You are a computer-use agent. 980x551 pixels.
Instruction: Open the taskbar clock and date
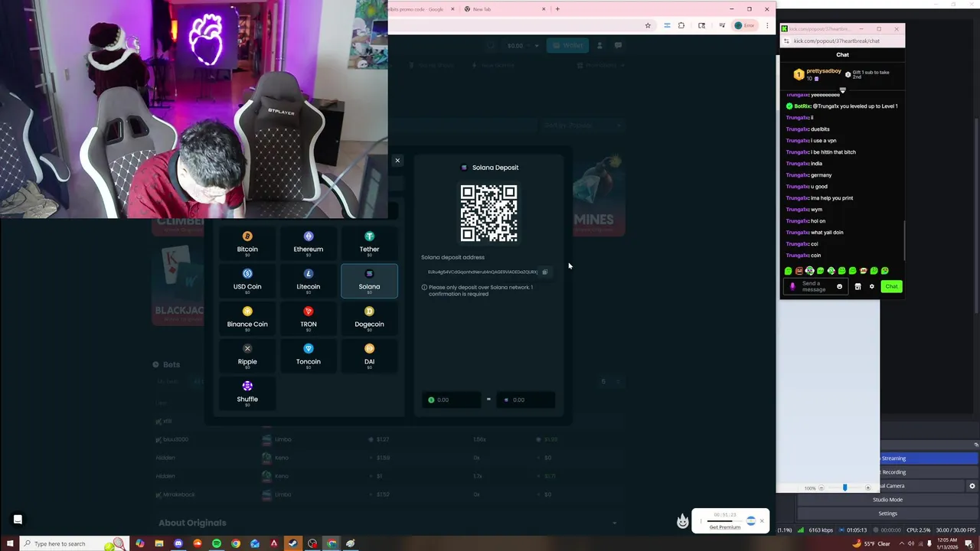(946, 543)
